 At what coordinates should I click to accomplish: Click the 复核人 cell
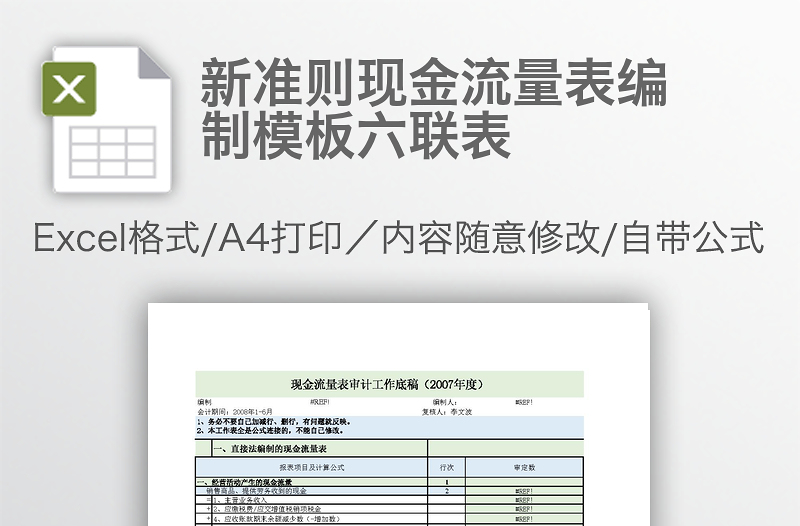[446, 412]
